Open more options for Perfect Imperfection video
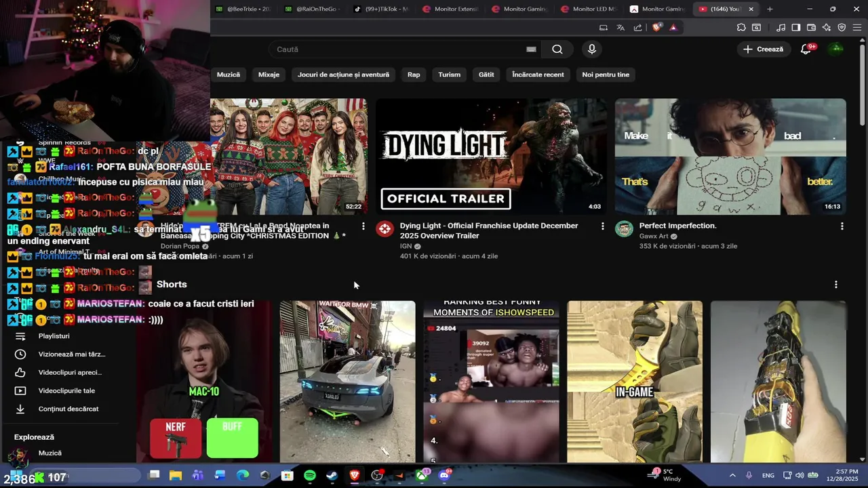 coord(842,226)
